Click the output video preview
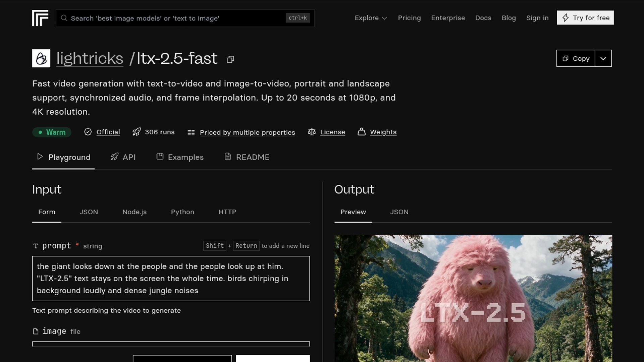 473,298
